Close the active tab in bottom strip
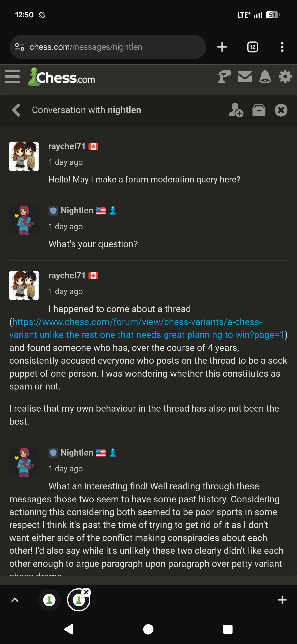Viewport: 297px width, 644px height. click(x=86, y=592)
